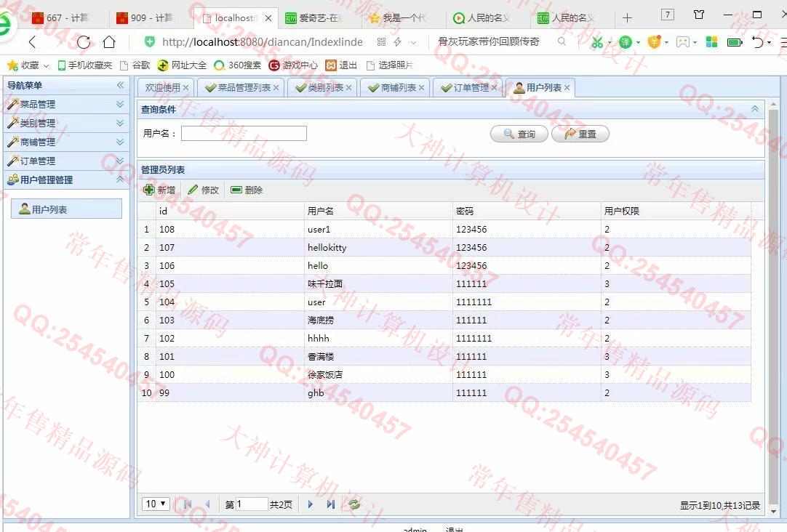Sort by the 用户名 column header

click(378, 211)
